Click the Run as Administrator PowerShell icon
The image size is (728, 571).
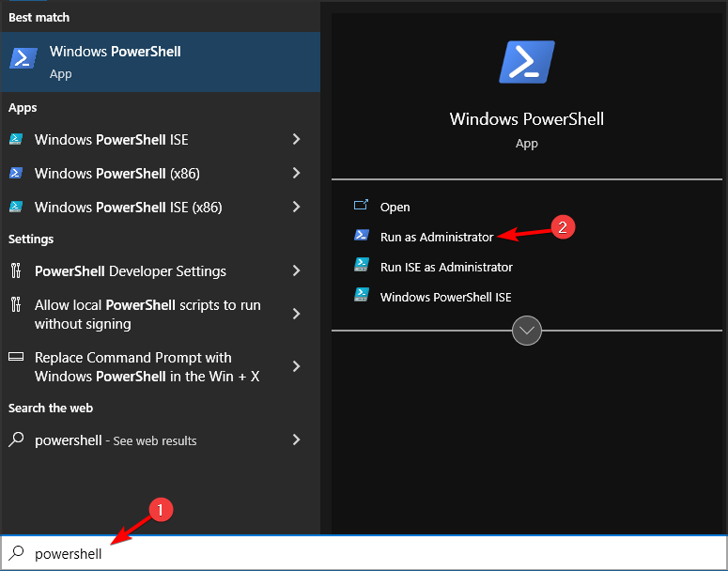[362, 236]
